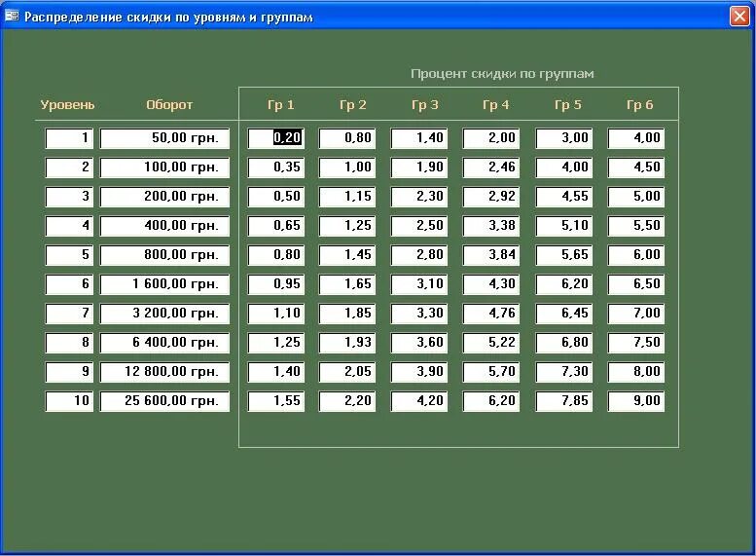Image resolution: width=756 pixels, height=556 pixels.
Task: Click Гр 1 field 1,55 in level 10 row
Action: pyautogui.click(x=276, y=401)
